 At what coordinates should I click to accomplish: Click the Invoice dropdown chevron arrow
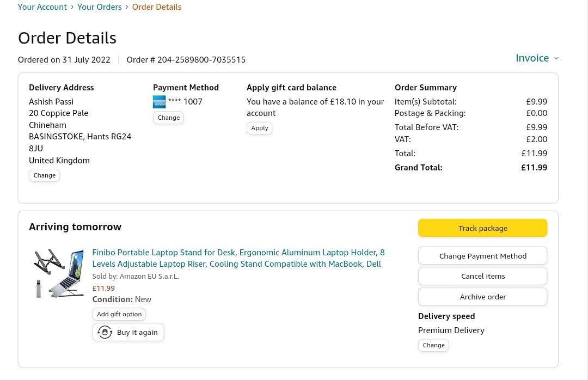coord(556,58)
